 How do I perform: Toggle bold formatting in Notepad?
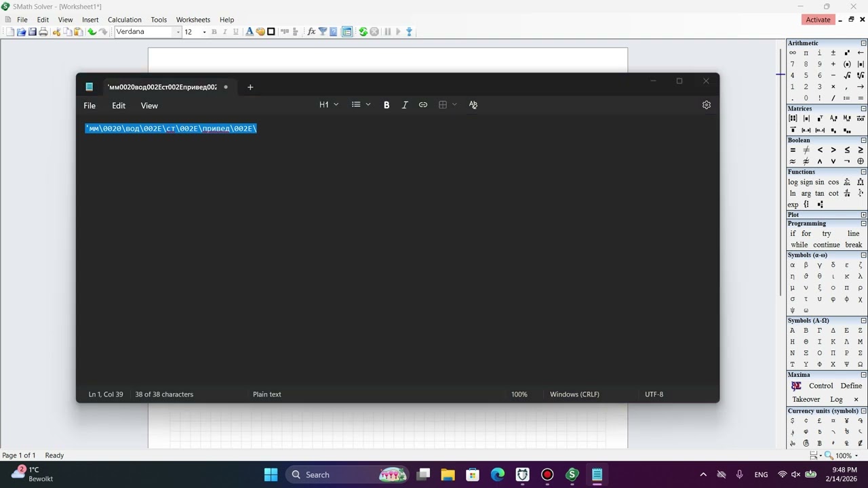tap(387, 104)
